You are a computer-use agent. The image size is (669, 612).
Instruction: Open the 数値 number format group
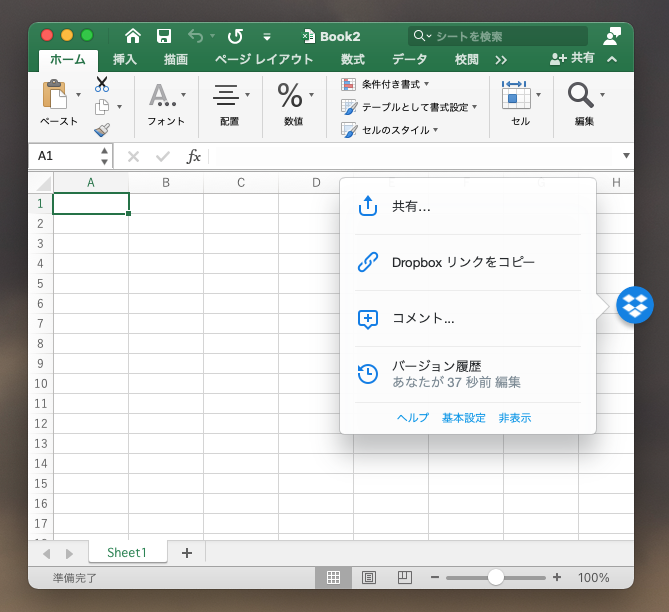tap(294, 105)
